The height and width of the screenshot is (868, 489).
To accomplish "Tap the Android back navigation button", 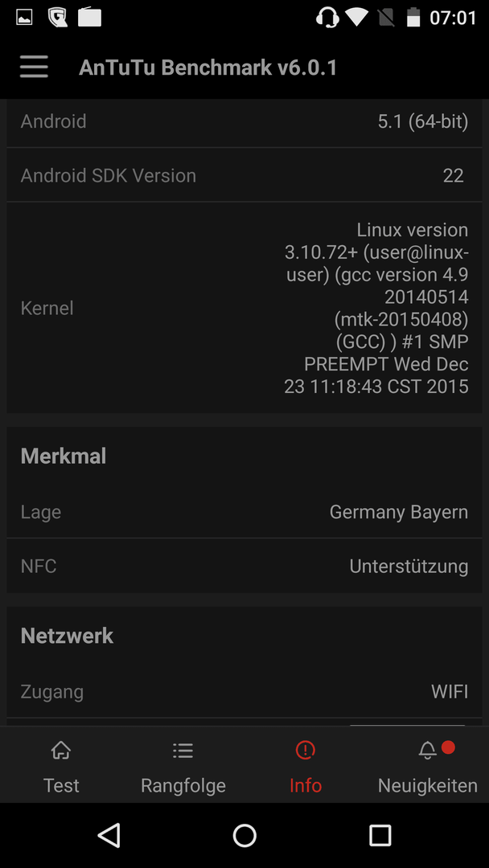I will point(109,835).
